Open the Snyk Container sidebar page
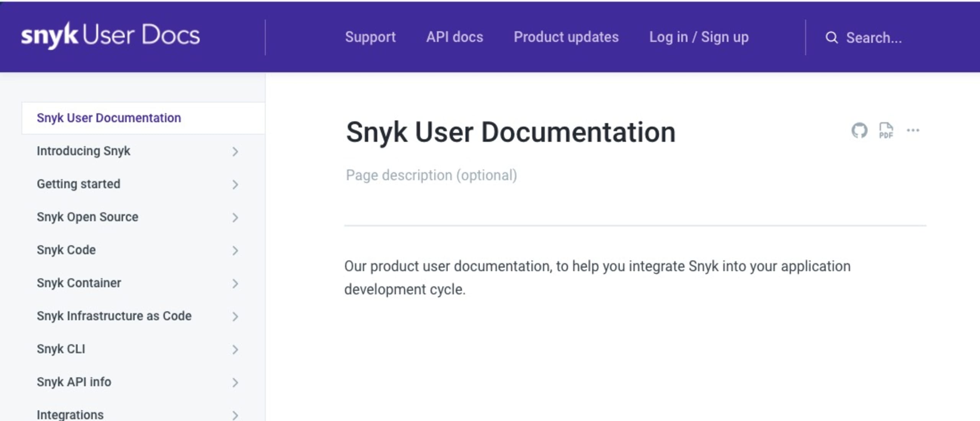The height and width of the screenshot is (421, 980). 79,283
